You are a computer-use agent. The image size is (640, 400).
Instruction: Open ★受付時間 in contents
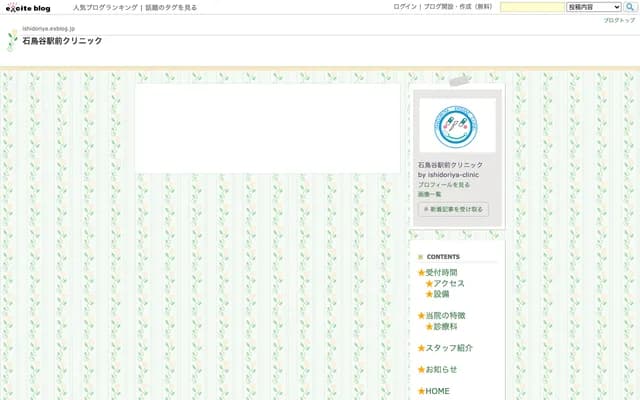point(438,273)
